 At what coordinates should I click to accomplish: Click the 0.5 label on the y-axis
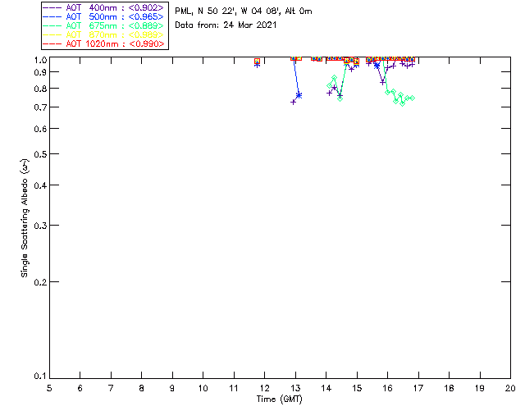pyautogui.click(x=40, y=154)
